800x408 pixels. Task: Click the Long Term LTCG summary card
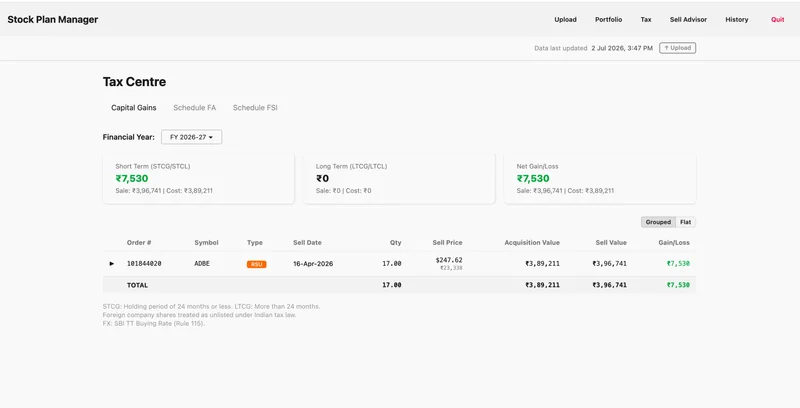399,178
